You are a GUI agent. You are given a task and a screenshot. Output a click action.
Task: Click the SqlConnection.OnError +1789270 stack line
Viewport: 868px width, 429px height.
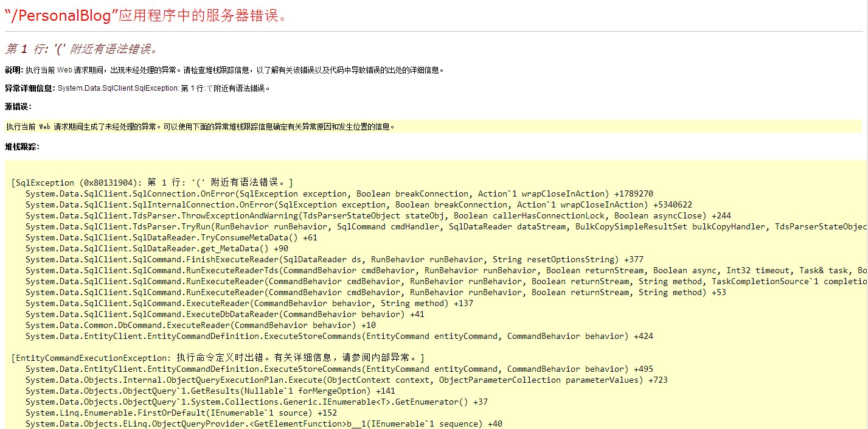(x=339, y=194)
